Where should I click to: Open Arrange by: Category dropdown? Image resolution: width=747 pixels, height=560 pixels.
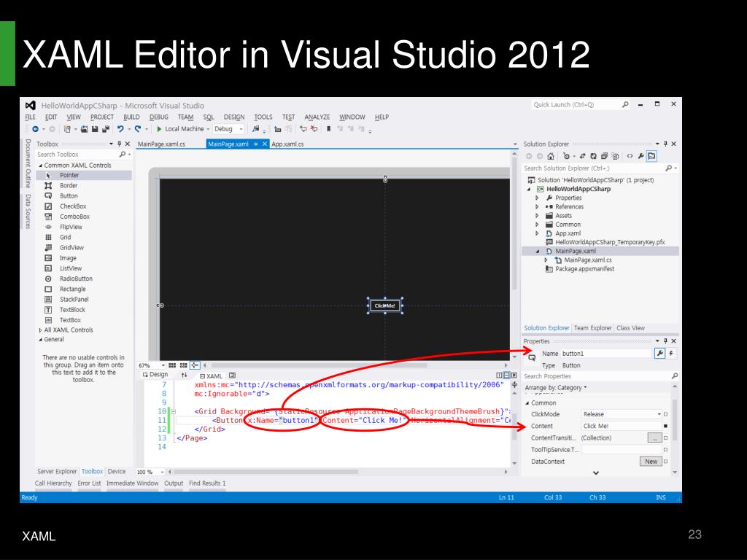click(556, 388)
